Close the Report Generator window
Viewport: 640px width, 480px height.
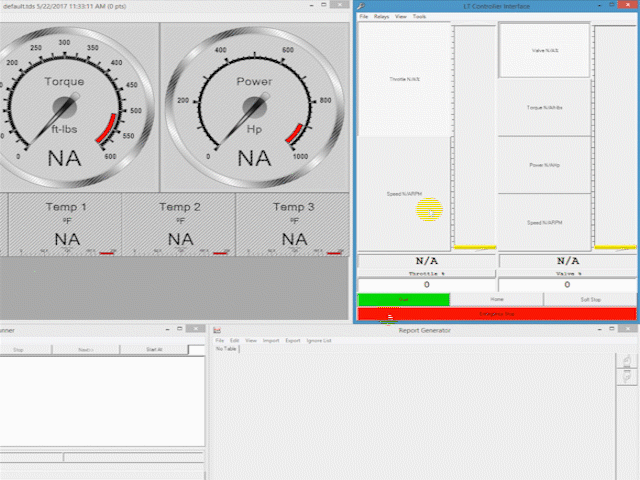coord(627,329)
